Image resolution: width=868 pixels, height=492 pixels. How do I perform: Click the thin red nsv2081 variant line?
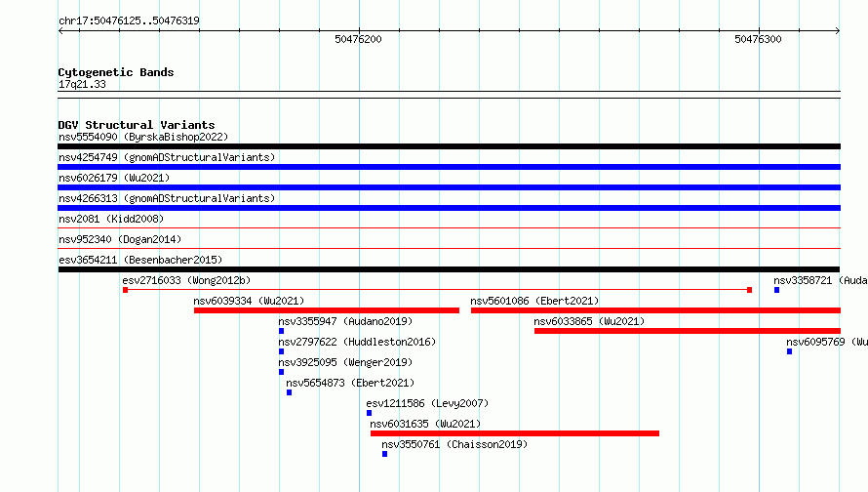click(x=449, y=227)
